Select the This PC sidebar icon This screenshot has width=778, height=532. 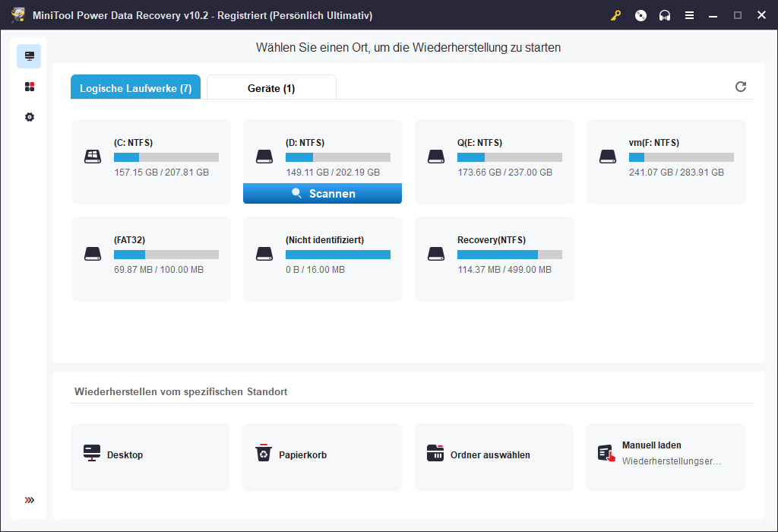tap(30, 56)
